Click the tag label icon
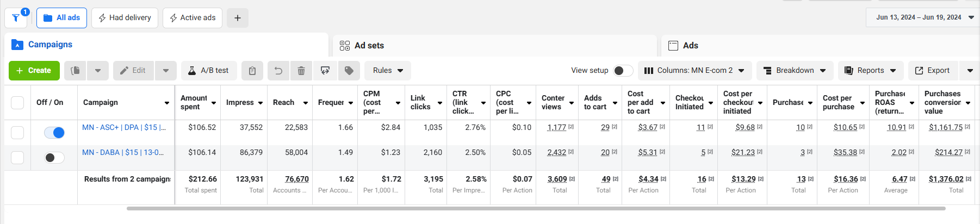This screenshot has height=224, width=980. pyautogui.click(x=349, y=71)
